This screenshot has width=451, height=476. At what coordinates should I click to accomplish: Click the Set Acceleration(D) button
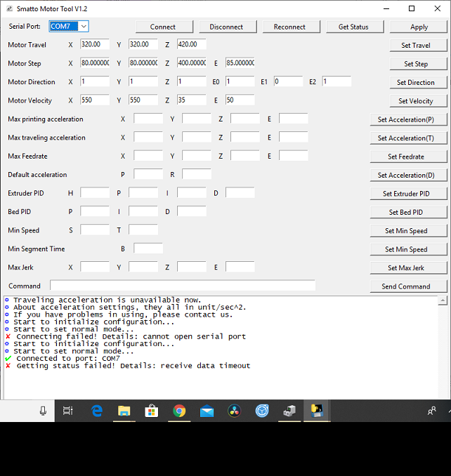click(x=408, y=175)
